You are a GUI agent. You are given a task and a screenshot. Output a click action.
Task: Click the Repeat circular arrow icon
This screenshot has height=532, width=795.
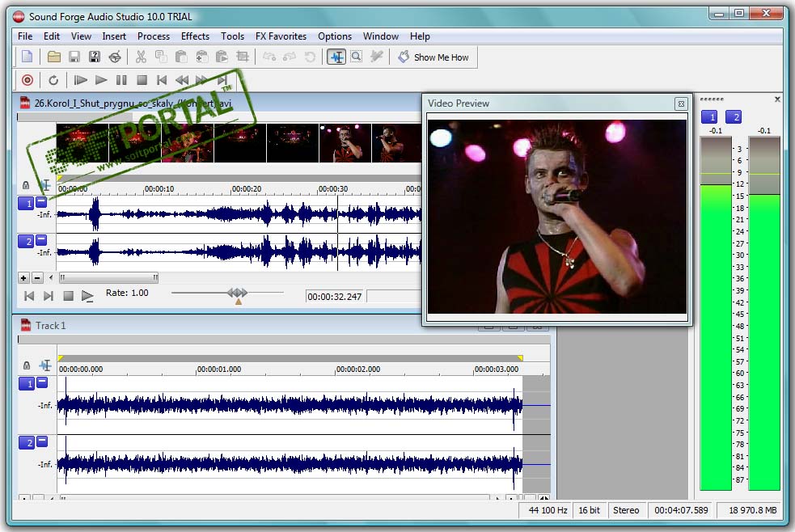(x=310, y=57)
